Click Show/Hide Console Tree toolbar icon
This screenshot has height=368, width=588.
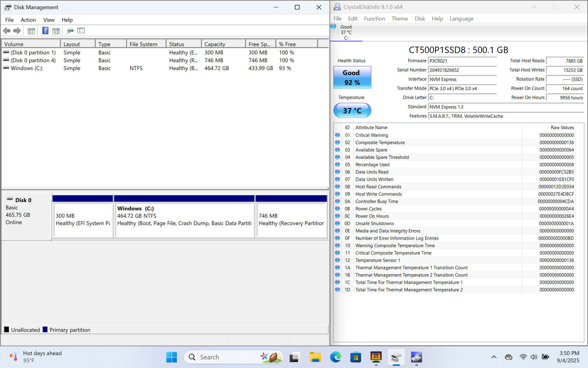[31, 31]
